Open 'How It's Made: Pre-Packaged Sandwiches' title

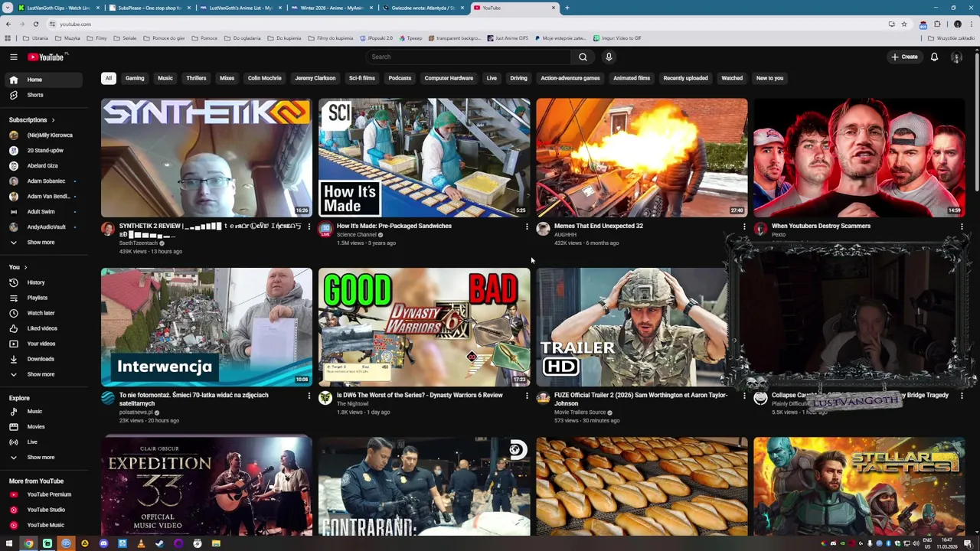point(394,227)
